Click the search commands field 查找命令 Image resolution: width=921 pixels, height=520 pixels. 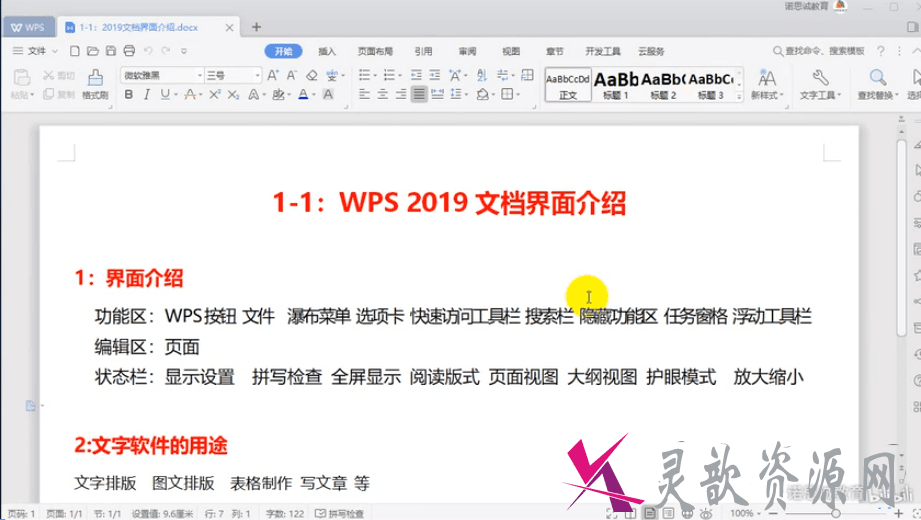point(819,51)
